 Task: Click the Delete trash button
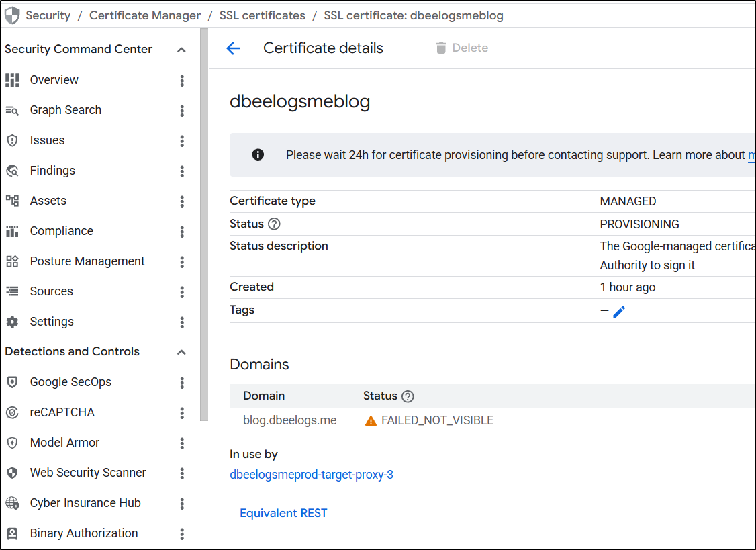(x=461, y=48)
